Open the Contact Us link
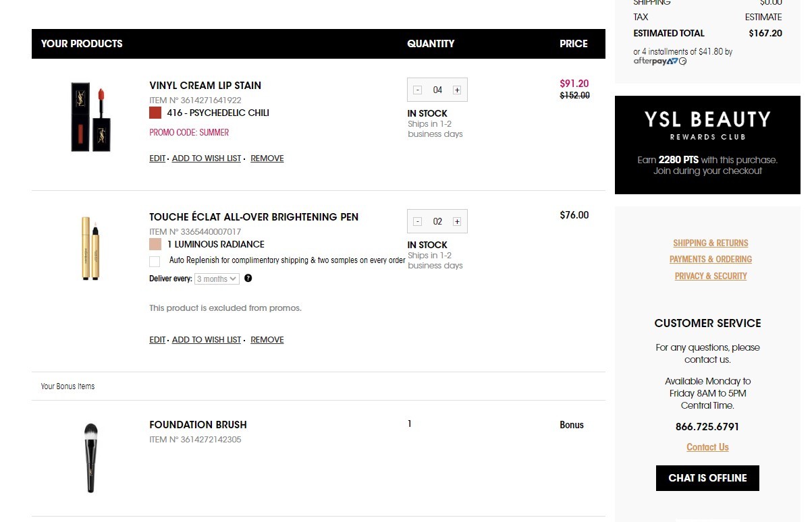Screen dimensions: 812x522 pos(707,447)
